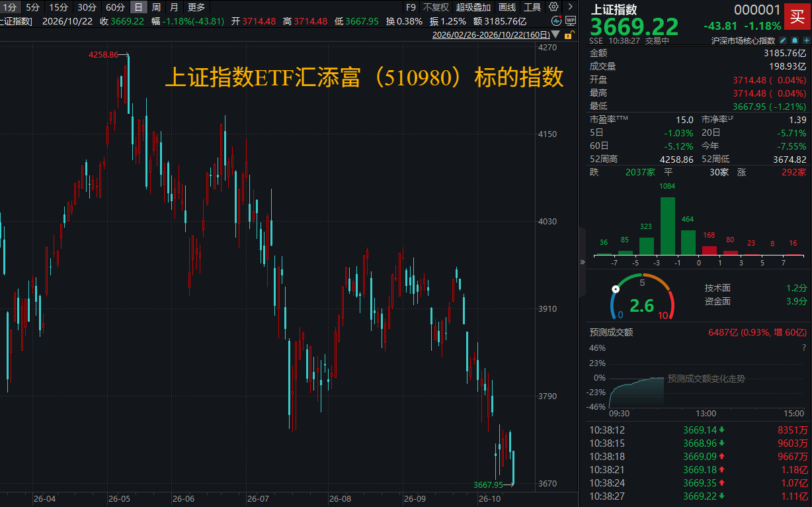812x507 pixels.
Task: Expand the 更多 periods dropdown
Action: click(x=196, y=7)
